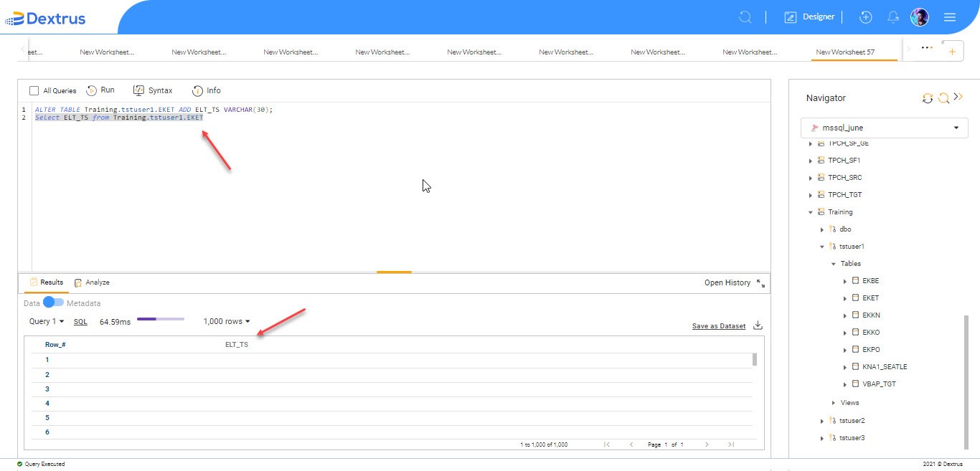Go to the previous results page
Screen dimensions: 980x471
(x=631, y=444)
